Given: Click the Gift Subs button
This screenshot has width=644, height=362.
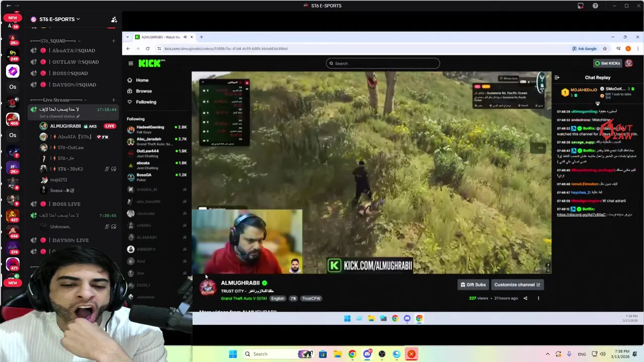Looking at the screenshot, I should pos(473,285).
